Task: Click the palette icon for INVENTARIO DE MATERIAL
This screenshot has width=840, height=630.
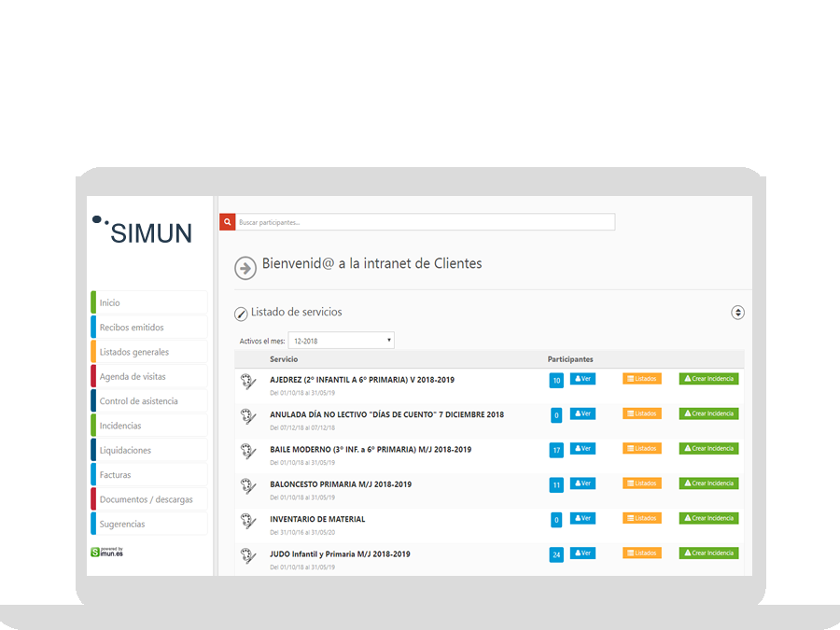Action: pos(247,521)
